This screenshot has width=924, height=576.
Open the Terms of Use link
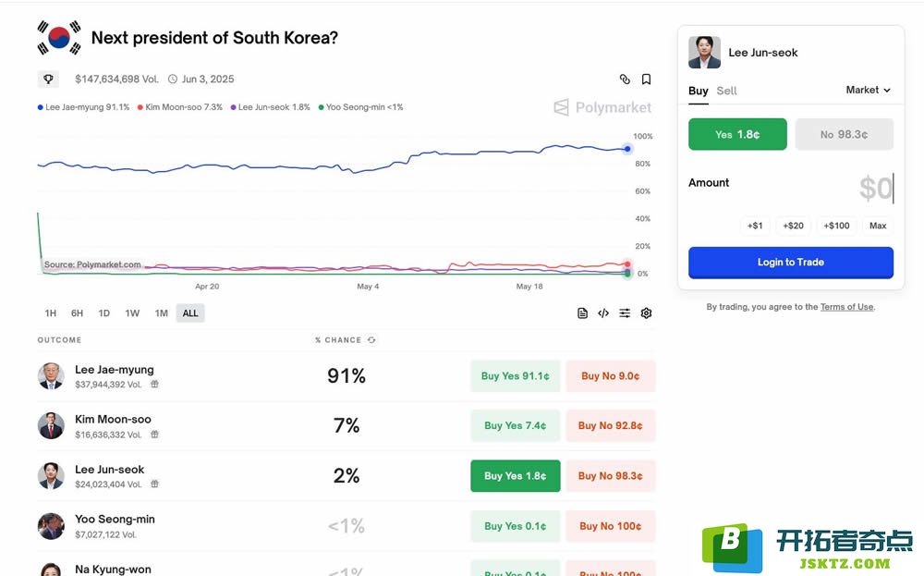point(846,307)
